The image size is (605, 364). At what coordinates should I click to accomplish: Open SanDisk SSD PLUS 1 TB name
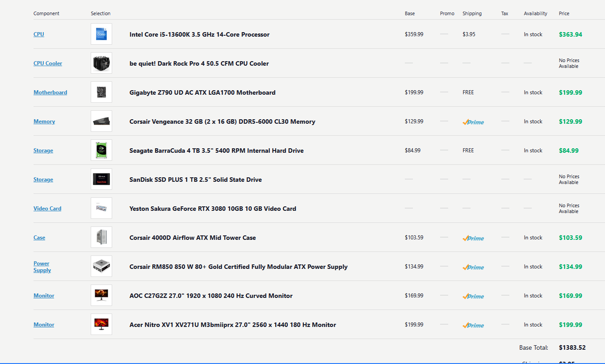click(196, 180)
